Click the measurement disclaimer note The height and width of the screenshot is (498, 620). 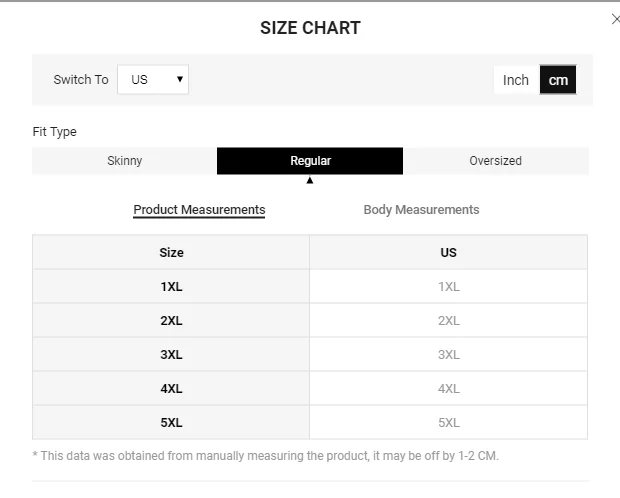(265, 456)
